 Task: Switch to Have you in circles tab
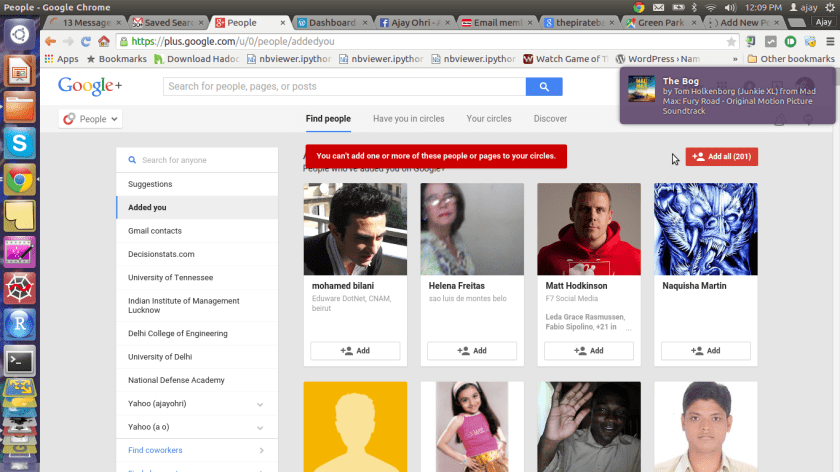click(408, 119)
